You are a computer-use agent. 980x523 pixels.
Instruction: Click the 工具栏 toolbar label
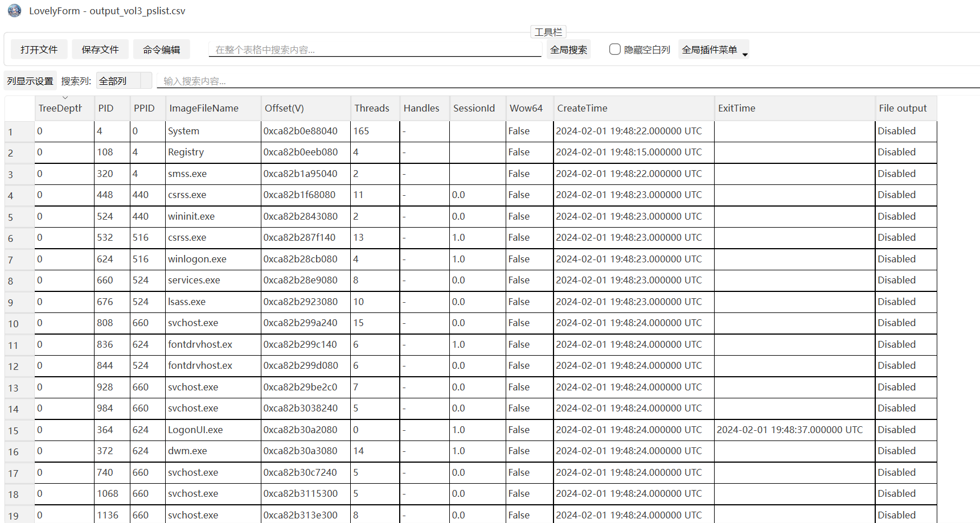coord(548,32)
